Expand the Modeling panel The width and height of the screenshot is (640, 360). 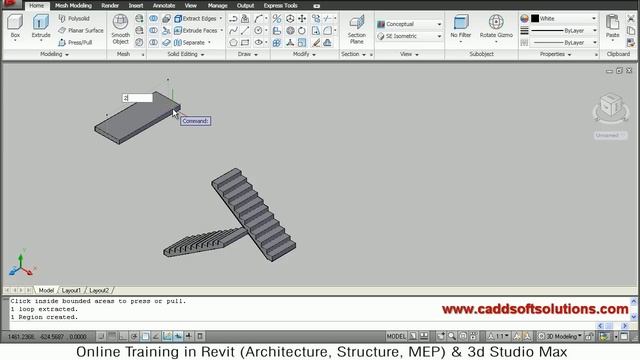click(54, 54)
